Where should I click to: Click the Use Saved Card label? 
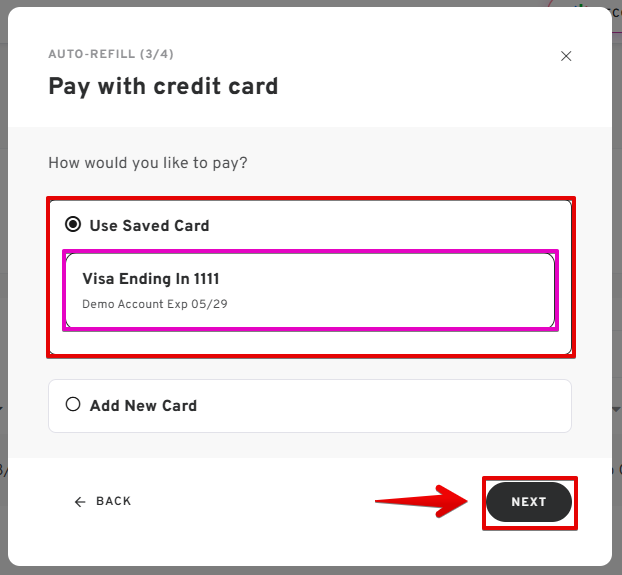point(149,226)
